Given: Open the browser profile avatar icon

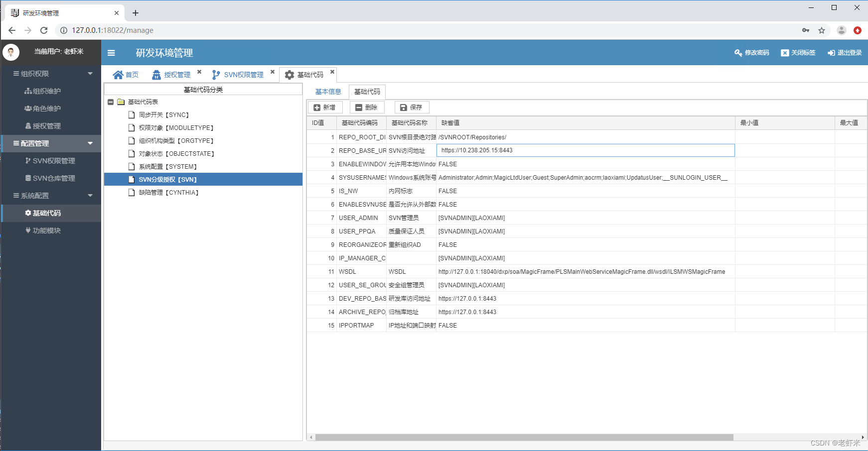Looking at the screenshot, I should click(842, 30).
